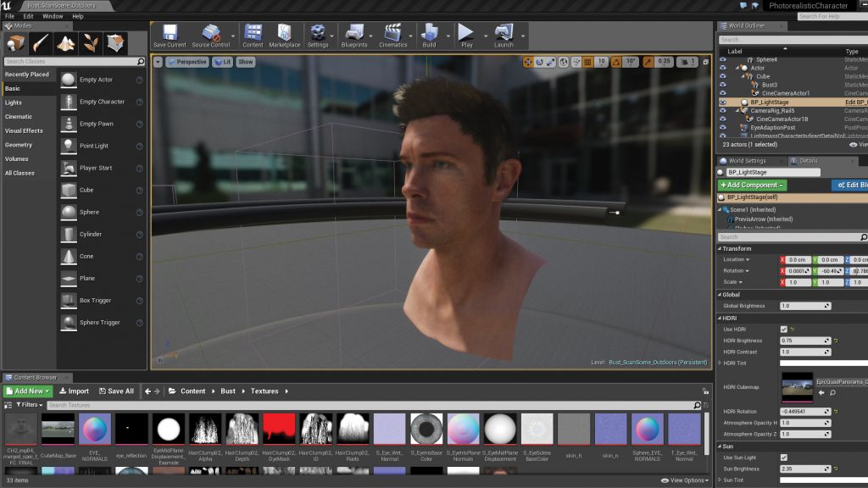This screenshot has width=868, height=488.
Task: Click the Build toolbar icon
Action: pos(430,35)
